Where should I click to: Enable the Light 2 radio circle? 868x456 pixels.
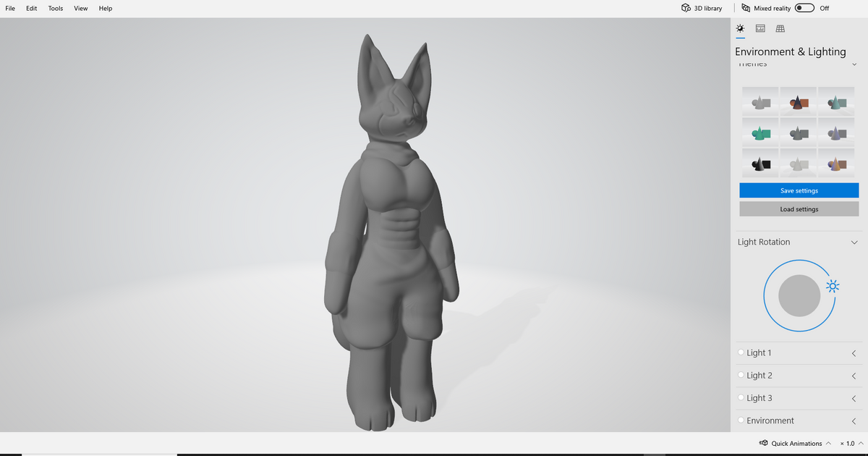pos(741,375)
